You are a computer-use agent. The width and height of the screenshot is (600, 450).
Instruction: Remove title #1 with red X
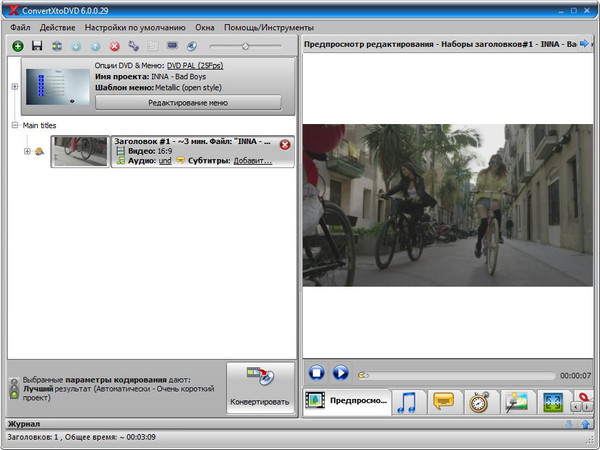click(285, 145)
